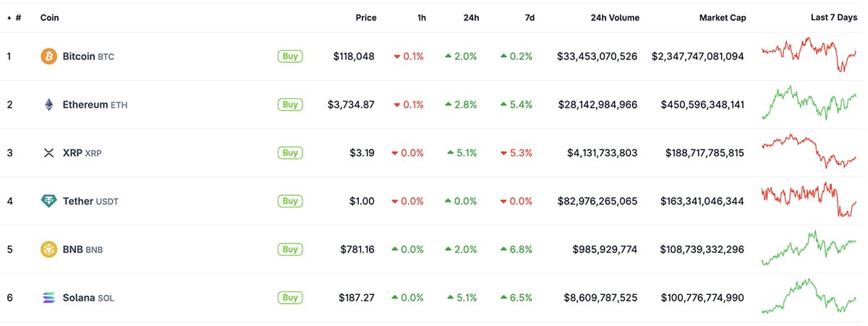This screenshot has height=326, width=868.
Task: Click the Ethereum diamond logo icon
Action: [48, 104]
